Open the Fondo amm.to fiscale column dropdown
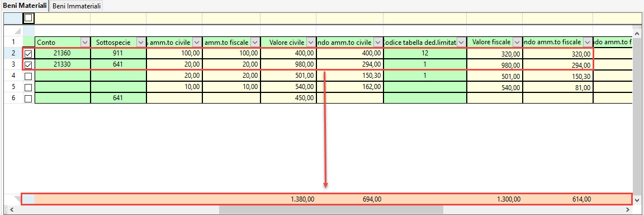Image resolution: width=644 pixels, height=215 pixels. pos(588,42)
